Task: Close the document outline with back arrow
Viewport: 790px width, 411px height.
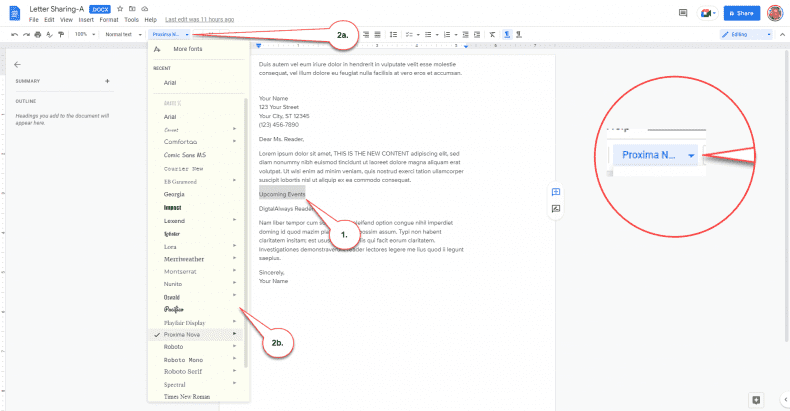Action: [18, 64]
